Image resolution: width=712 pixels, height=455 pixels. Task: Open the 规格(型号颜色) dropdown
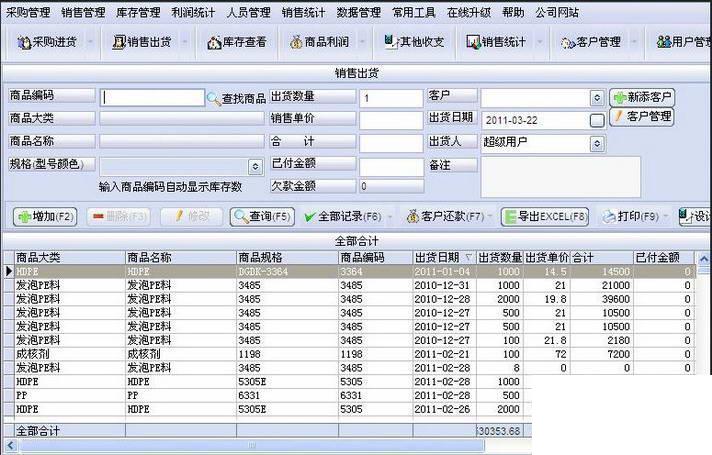255,167
